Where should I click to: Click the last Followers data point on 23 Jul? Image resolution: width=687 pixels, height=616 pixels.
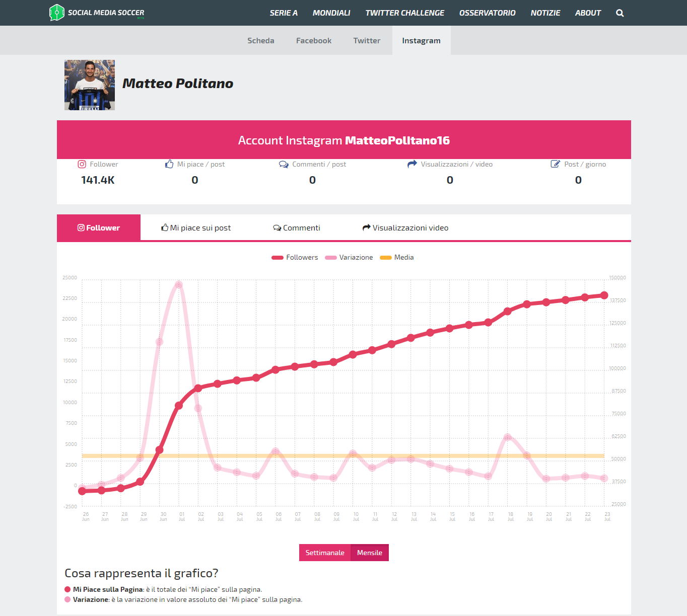point(604,295)
